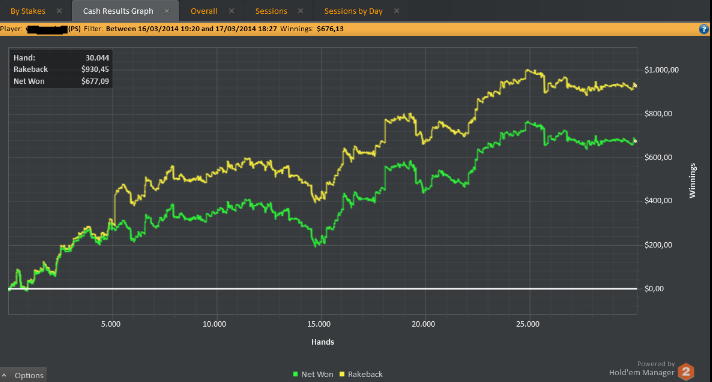
Task: Expand the Options panel
Action: (23, 375)
